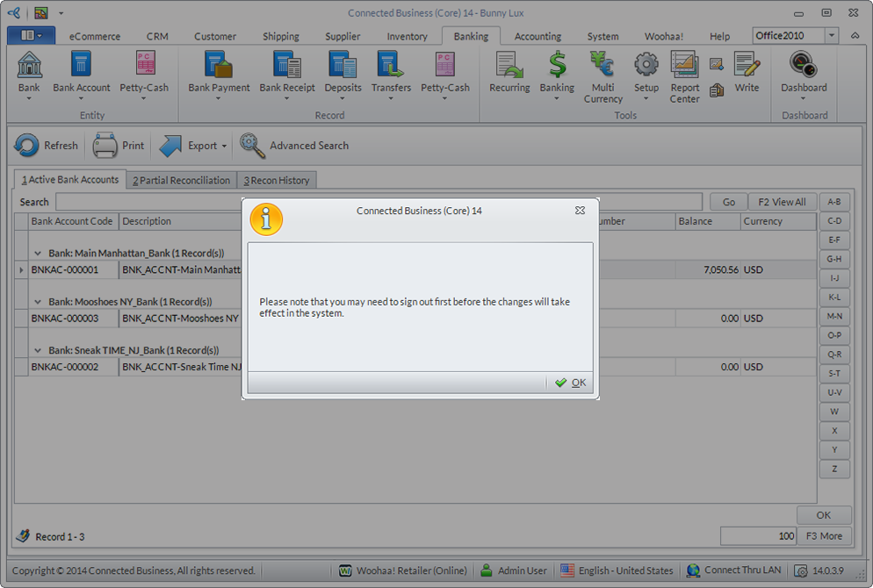
Task: Filter by the A-B alphabet button
Action: pyautogui.click(x=834, y=202)
